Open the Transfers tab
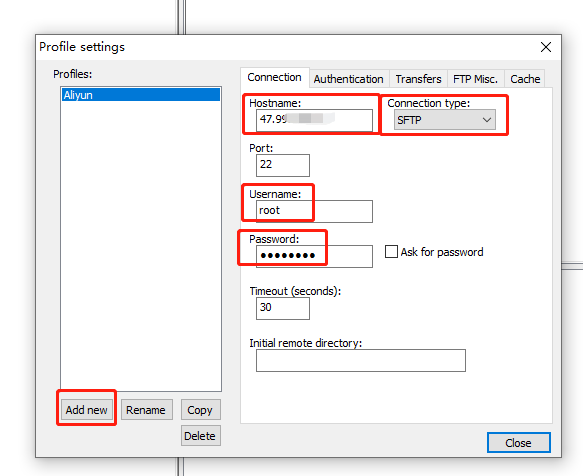This screenshot has height=476, width=583. [x=418, y=79]
